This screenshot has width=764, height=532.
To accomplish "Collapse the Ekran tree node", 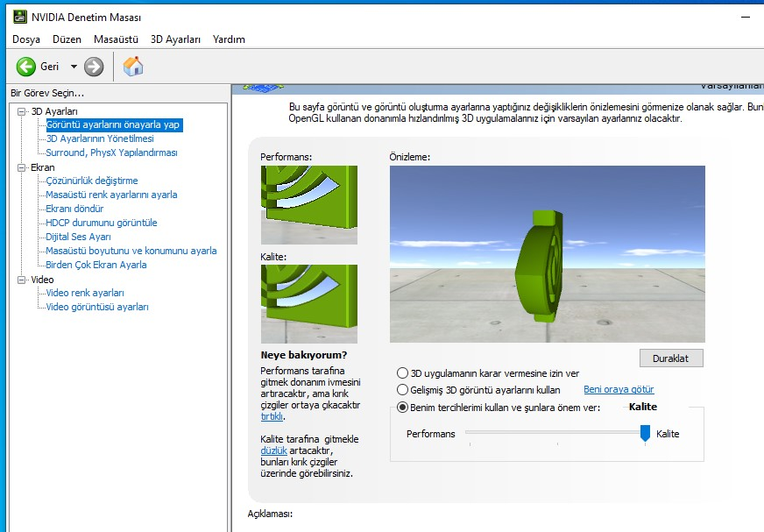I will 21,167.
